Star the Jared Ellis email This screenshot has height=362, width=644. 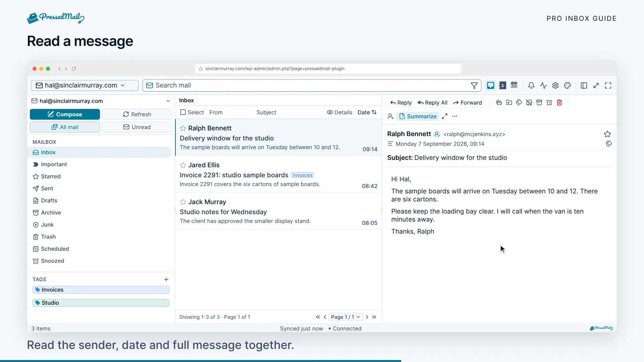(x=183, y=165)
